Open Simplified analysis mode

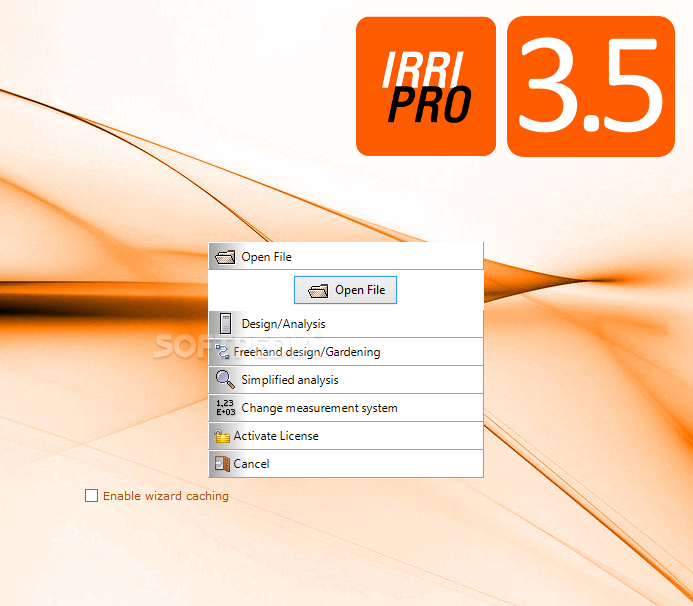(x=346, y=380)
